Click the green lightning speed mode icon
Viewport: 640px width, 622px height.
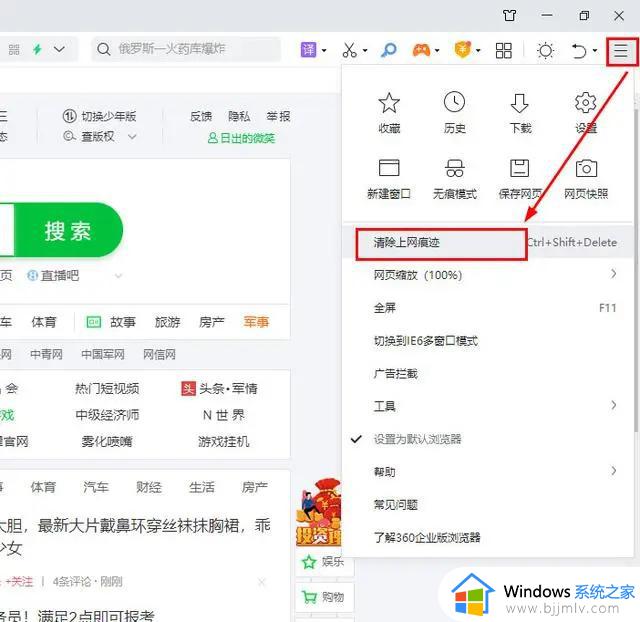[x=38, y=50]
